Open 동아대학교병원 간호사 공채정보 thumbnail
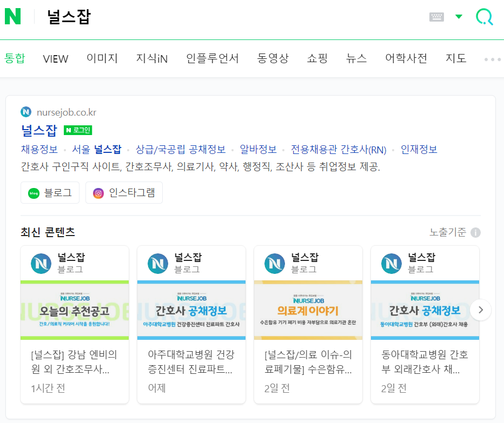This screenshot has width=504, height=423. (425, 310)
